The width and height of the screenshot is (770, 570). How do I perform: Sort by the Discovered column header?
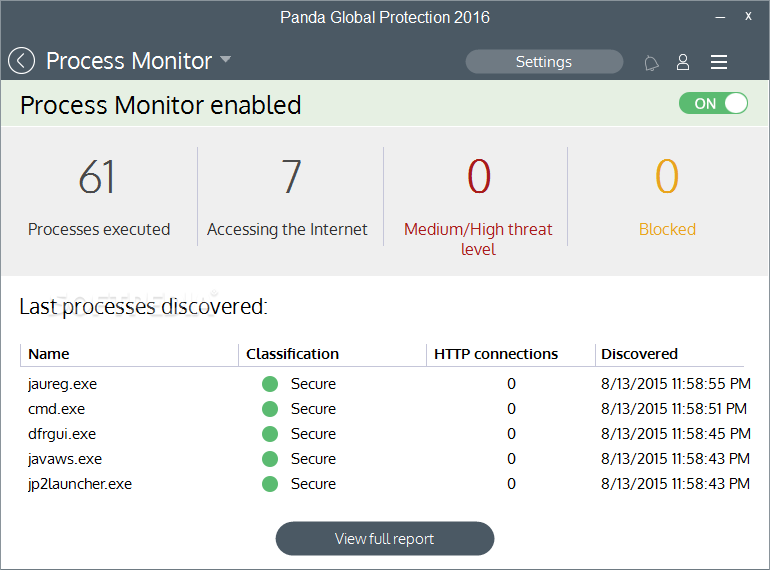coord(639,354)
